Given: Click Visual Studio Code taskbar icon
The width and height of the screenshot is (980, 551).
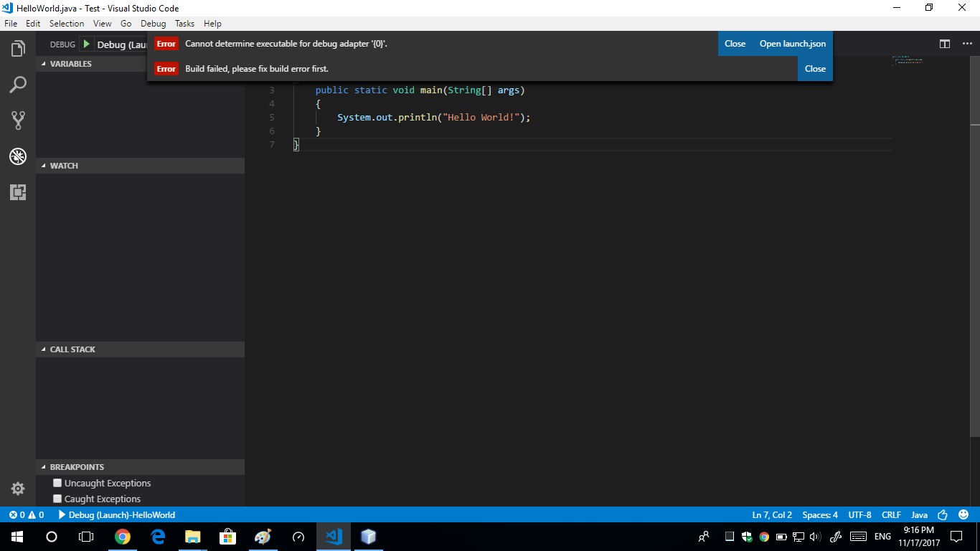Looking at the screenshot, I should coord(334,537).
